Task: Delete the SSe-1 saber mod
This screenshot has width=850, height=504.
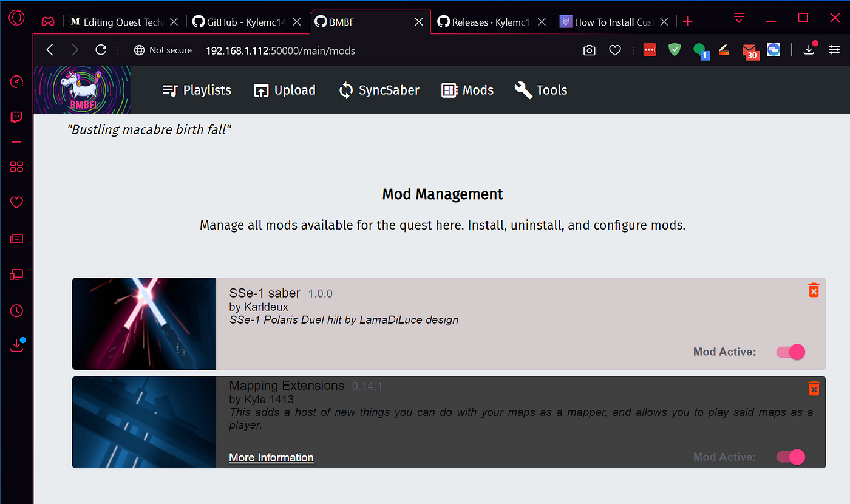Action: 814,290
